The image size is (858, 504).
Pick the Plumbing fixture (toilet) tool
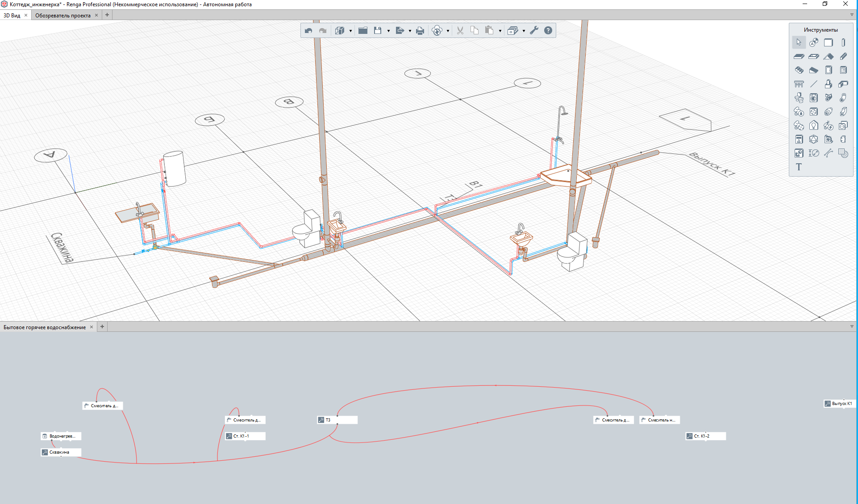[x=799, y=98]
